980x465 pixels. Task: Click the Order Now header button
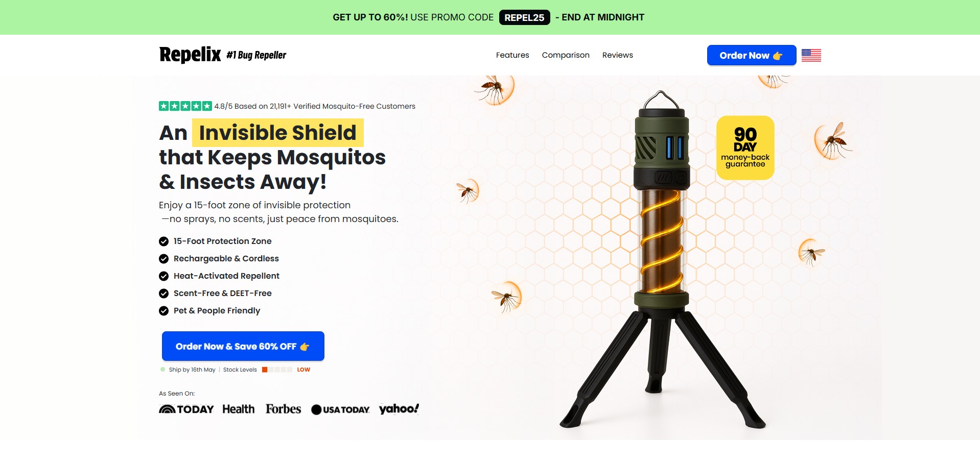click(752, 55)
